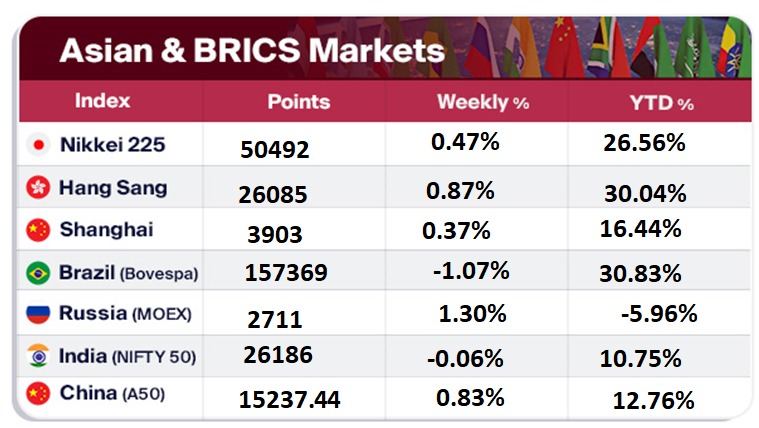759x428 pixels.
Task: Click China A50 points value 15237.44
Action: coord(290,400)
